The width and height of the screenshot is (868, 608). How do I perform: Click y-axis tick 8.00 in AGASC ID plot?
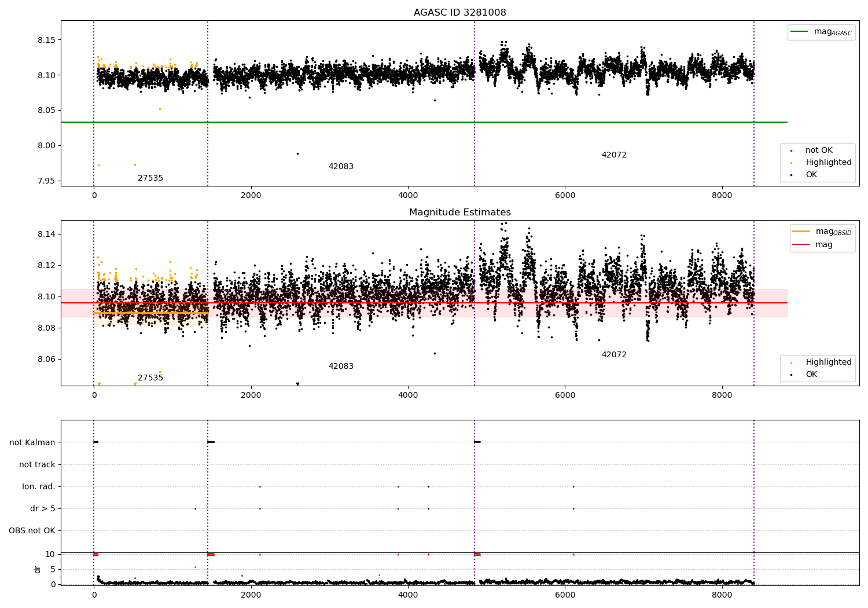point(46,146)
